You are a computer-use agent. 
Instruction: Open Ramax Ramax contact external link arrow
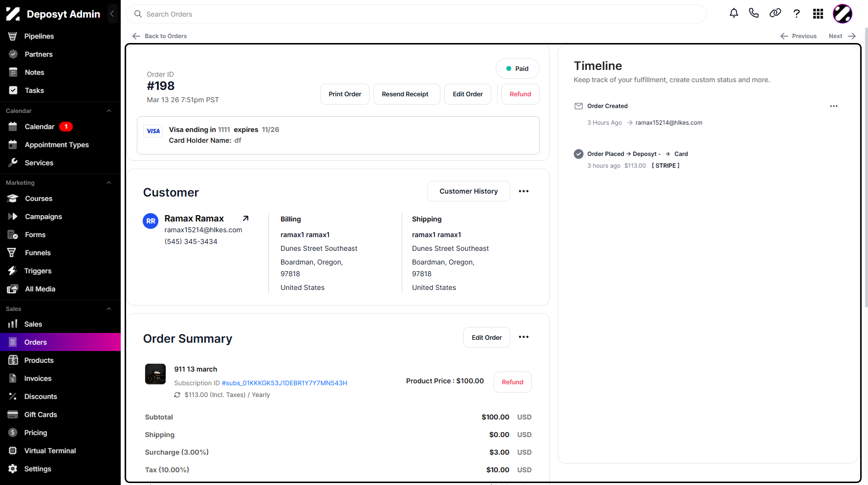pyautogui.click(x=246, y=219)
